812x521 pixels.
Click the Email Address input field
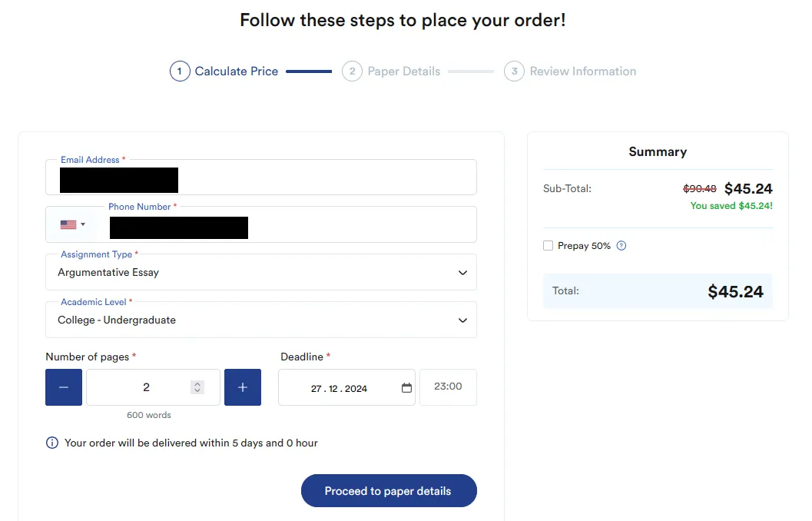coord(261,177)
